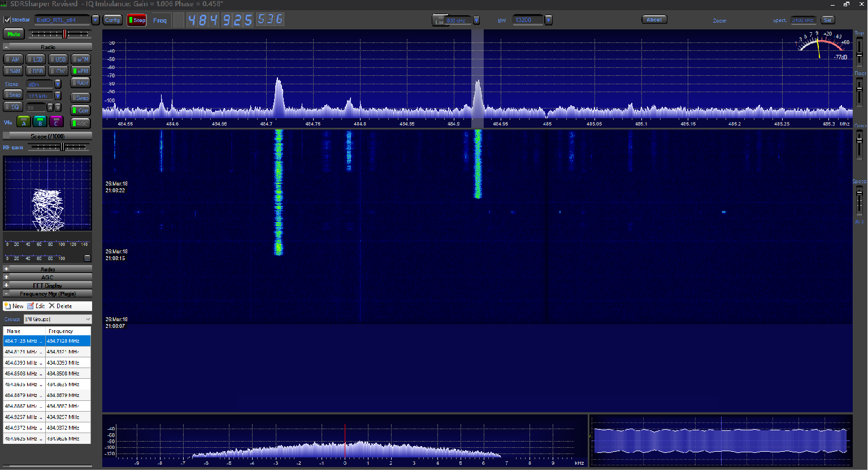Screen dimensions: 868x471
Task: Select VFO C button
Action: coord(56,122)
